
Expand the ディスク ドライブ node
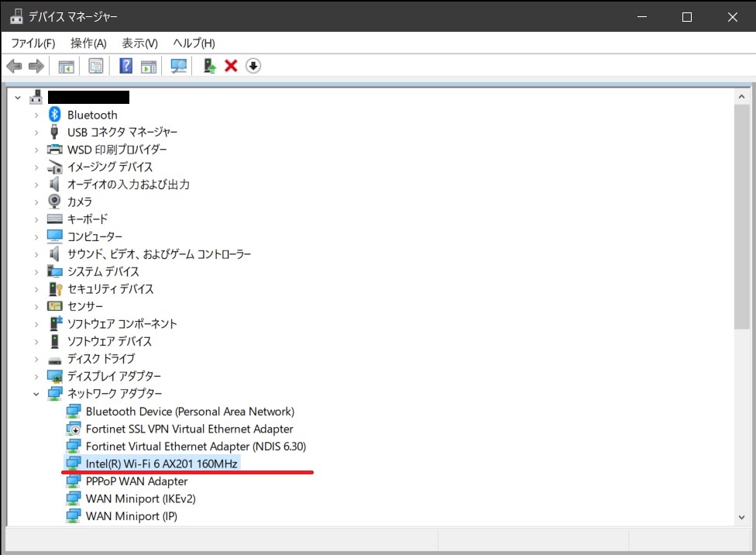click(x=36, y=359)
